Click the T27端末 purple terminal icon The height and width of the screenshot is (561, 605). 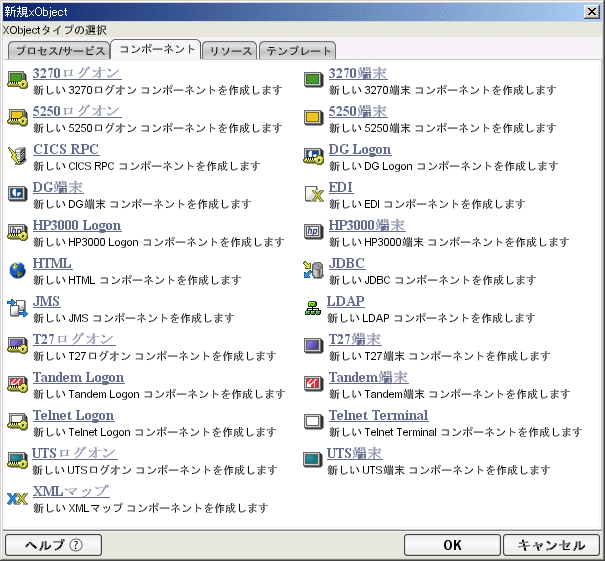(313, 345)
